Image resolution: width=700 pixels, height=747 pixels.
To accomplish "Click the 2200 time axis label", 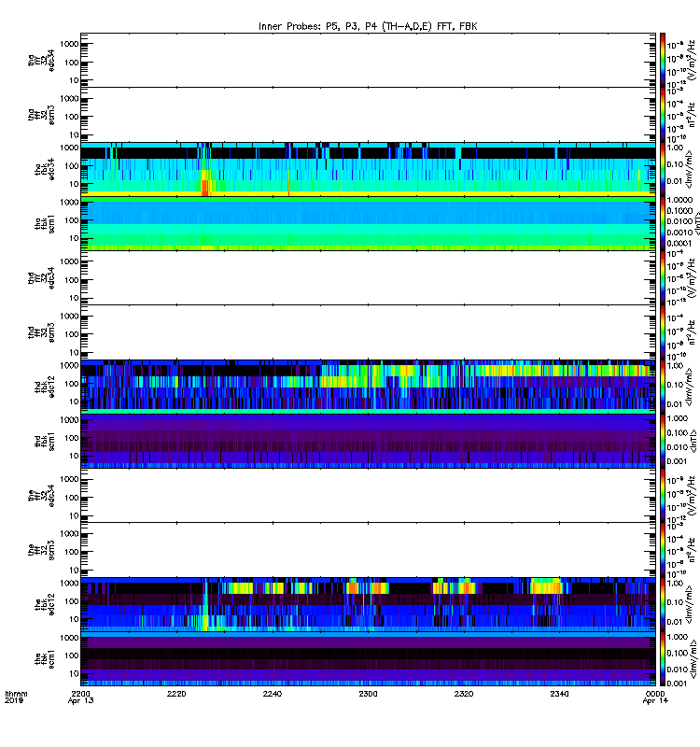I will pos(80,694).
